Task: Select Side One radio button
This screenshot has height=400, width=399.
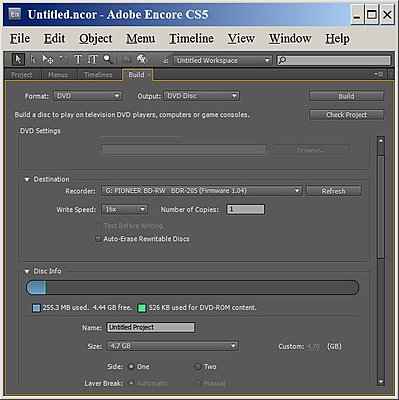Action: [x=131, y=367]
